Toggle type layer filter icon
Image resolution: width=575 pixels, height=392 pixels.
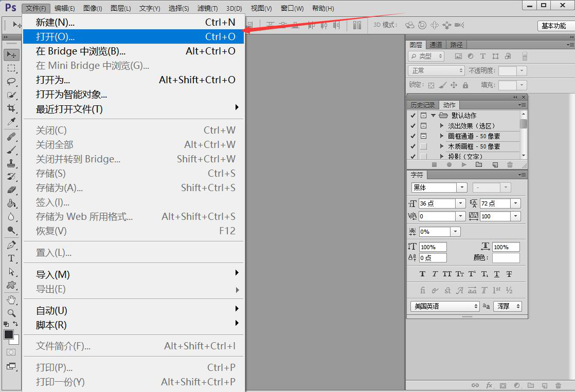(482, 56)
